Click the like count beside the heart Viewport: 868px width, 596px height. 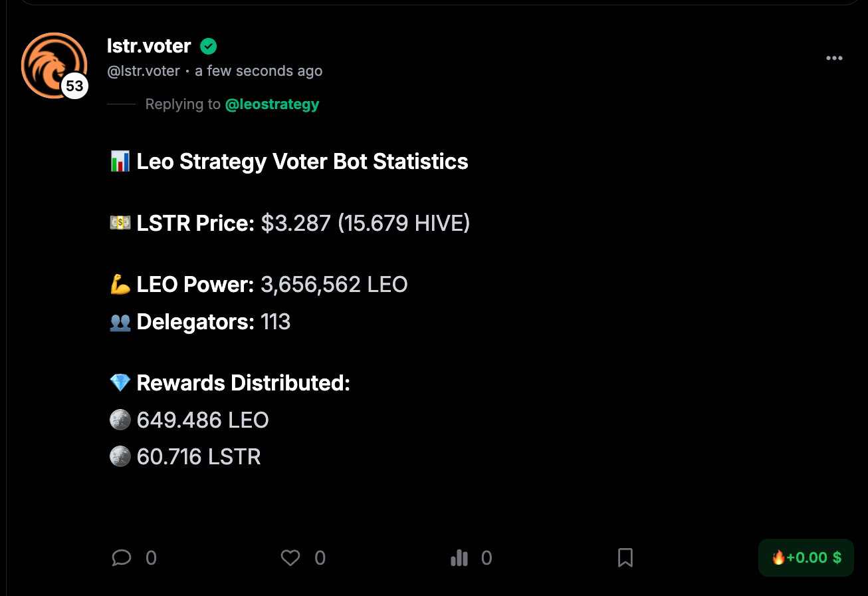(x=320, y=557)
